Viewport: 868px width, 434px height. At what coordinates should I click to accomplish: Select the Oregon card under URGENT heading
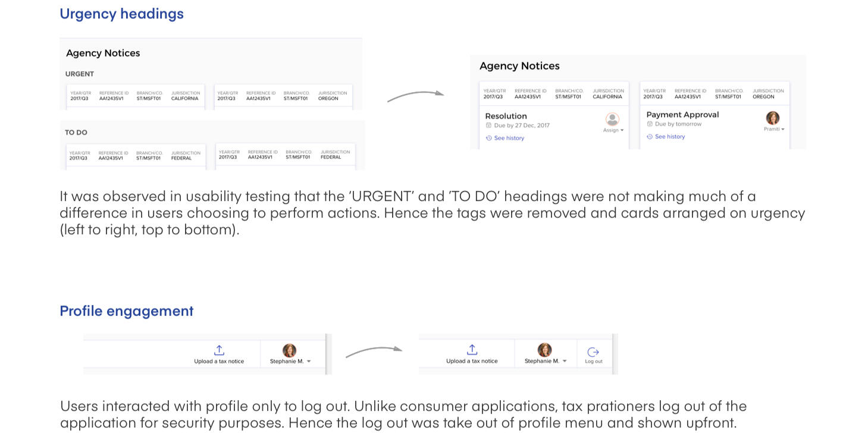[283, 96]
